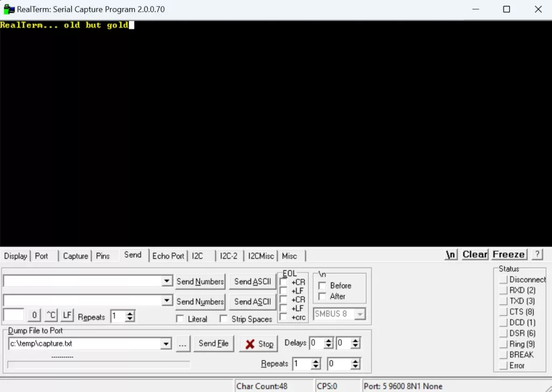Image resolution: width=552 pixels, height=392 pixels.
Task: Click Send ASCII for the second string
Action: pos(253,302)
